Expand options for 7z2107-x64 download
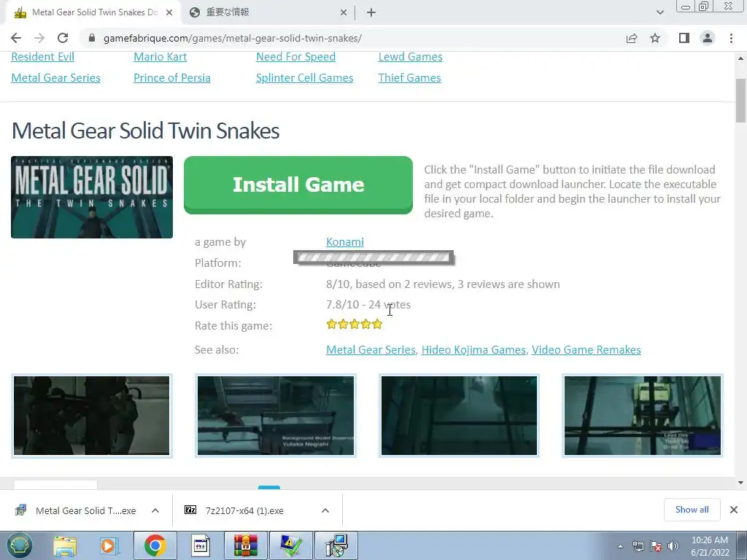Image resolution: width=747 pixels, height=560 pixels. pyautogui.click(x=325, y=510)
